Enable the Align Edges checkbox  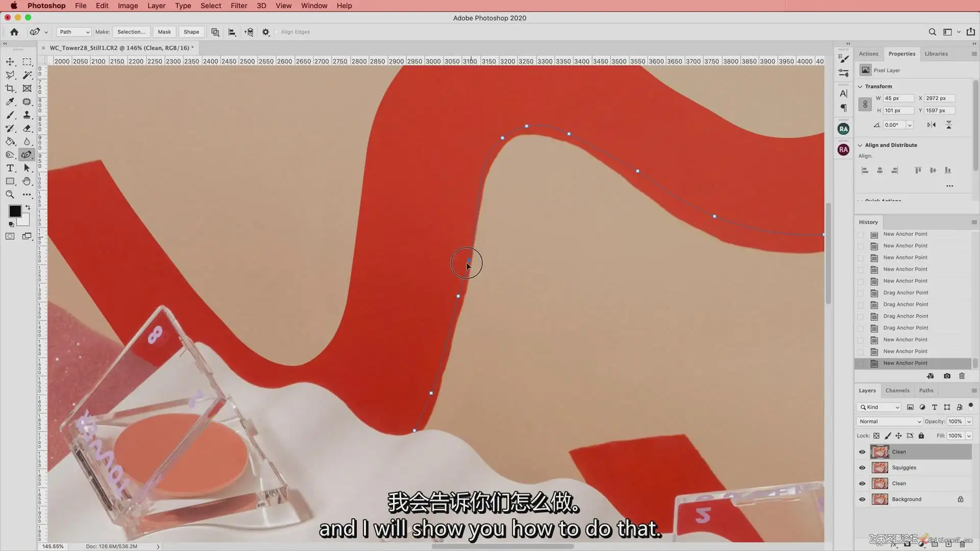[276, 32]
